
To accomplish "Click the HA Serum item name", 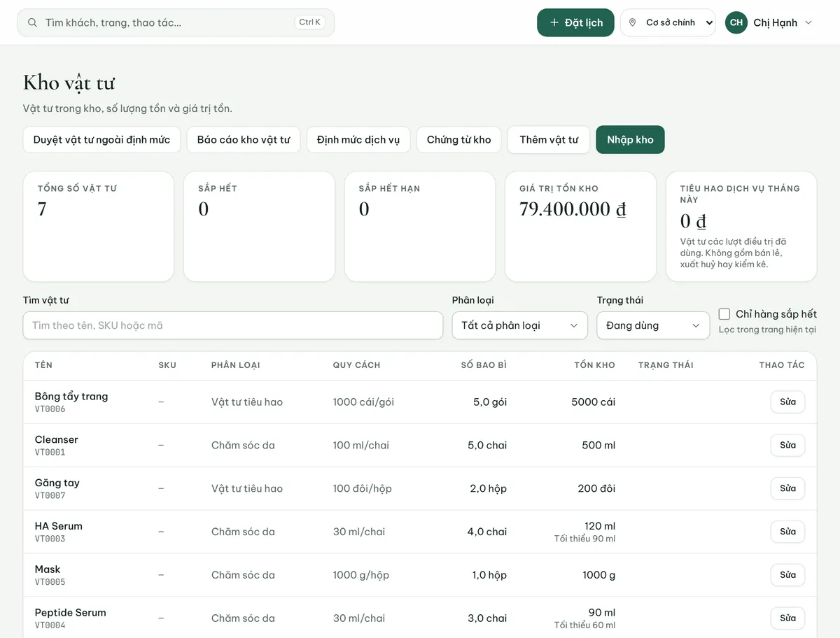I will click(59, 526).
